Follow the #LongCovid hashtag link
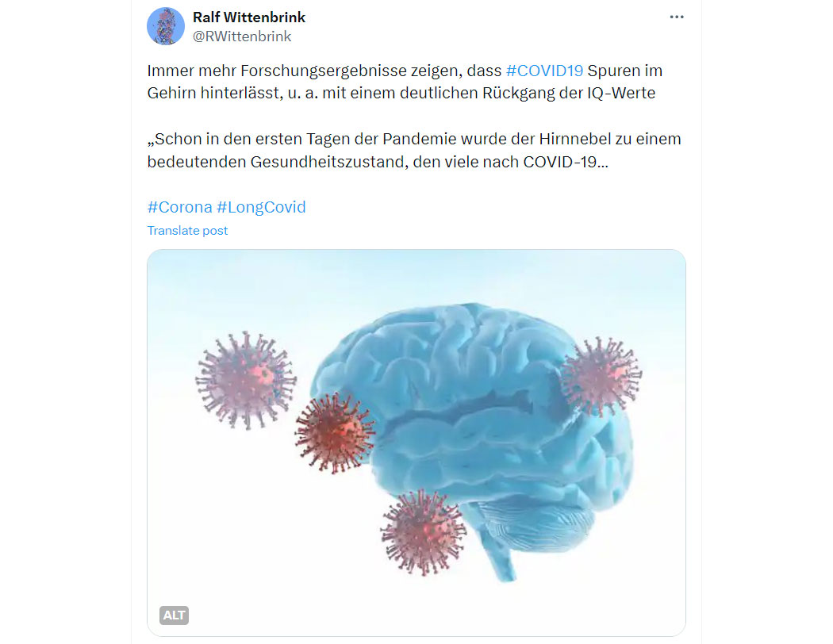 261,206
